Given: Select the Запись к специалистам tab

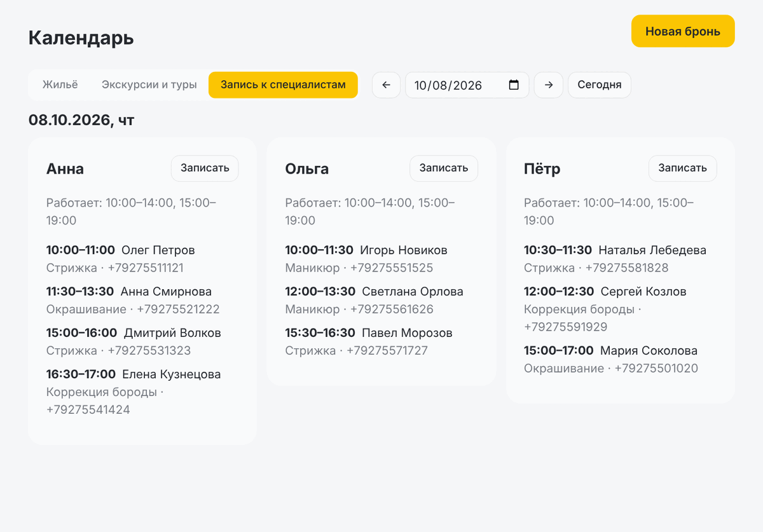Looking at the screenshot, I should tap(283, 85).
